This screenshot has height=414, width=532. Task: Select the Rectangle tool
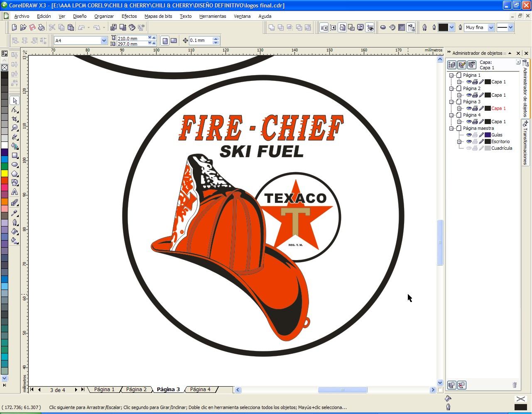pyautogui.click(x=15, y=156)
